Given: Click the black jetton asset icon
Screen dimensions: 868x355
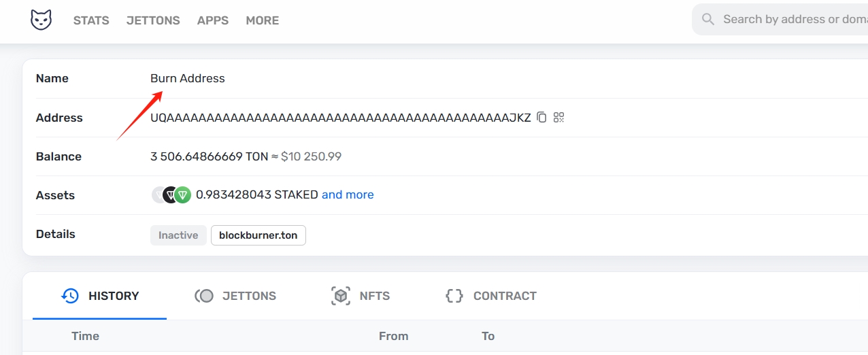Looking at the screenshot, I should click(x=171, y=195).
